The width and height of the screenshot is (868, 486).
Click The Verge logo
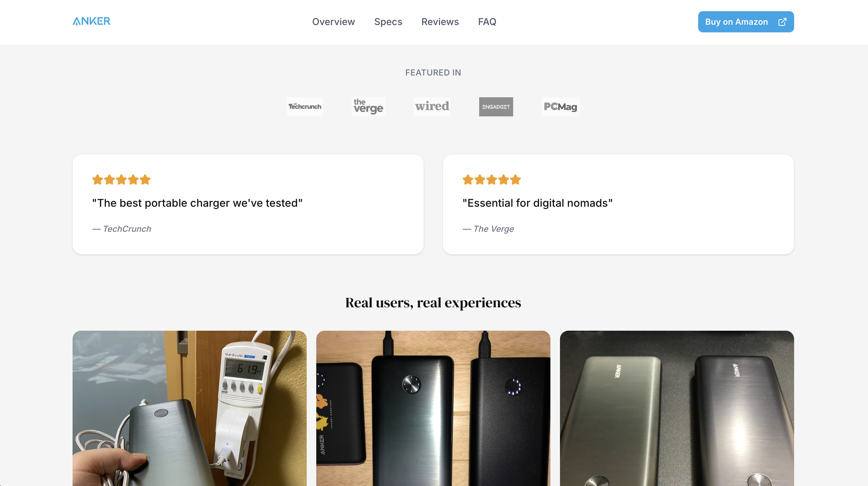point(368,107)
